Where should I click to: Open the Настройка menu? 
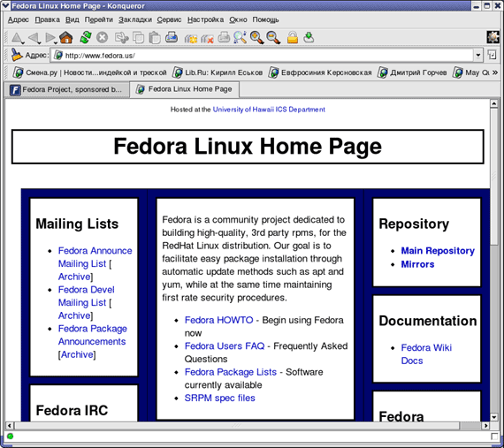pos(205,20)
